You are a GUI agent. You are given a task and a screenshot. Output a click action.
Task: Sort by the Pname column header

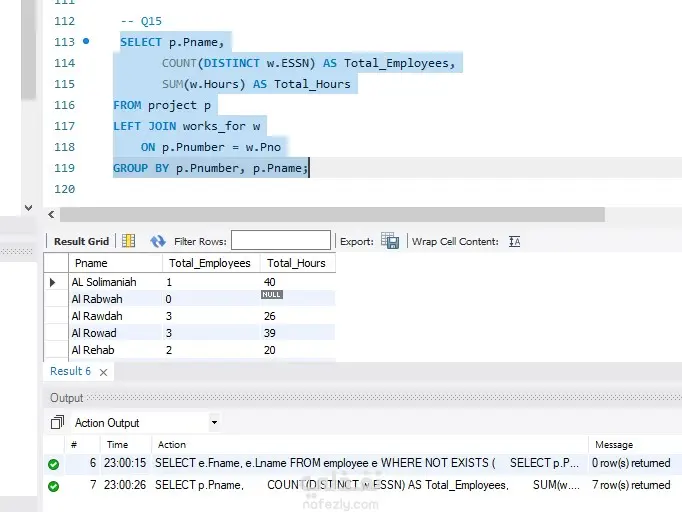[x=115, y=263]
